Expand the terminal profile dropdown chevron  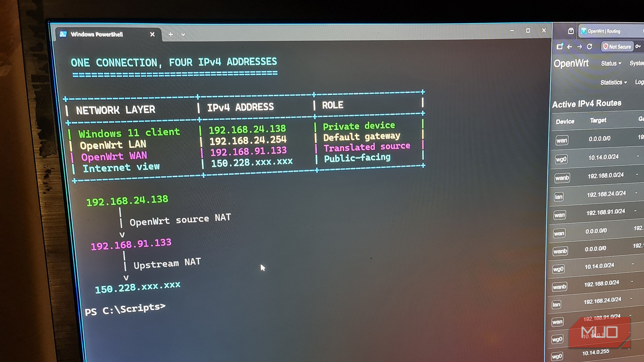[183, 35]
